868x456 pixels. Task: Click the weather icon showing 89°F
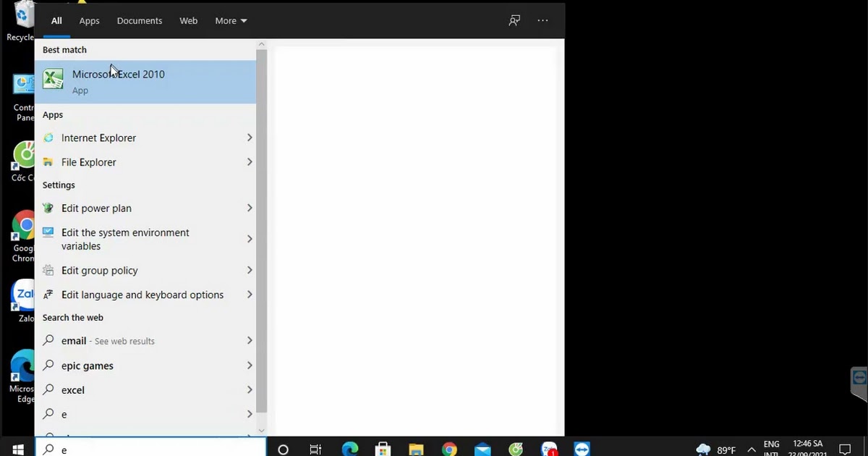tap(703, 449)
